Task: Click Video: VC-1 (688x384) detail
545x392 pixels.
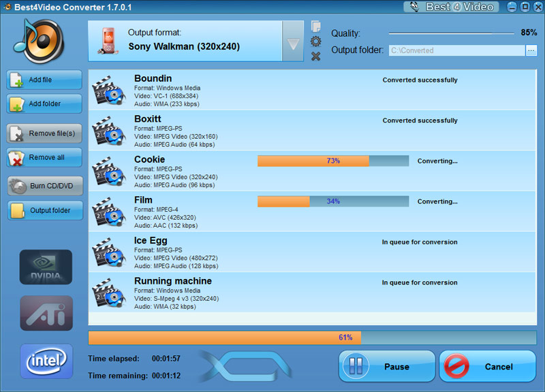Action: 166,96
